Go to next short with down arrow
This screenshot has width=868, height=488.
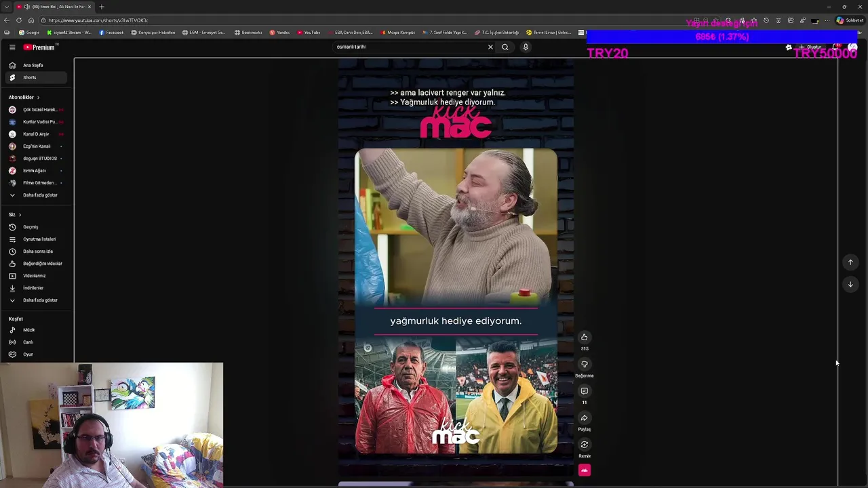850,285
